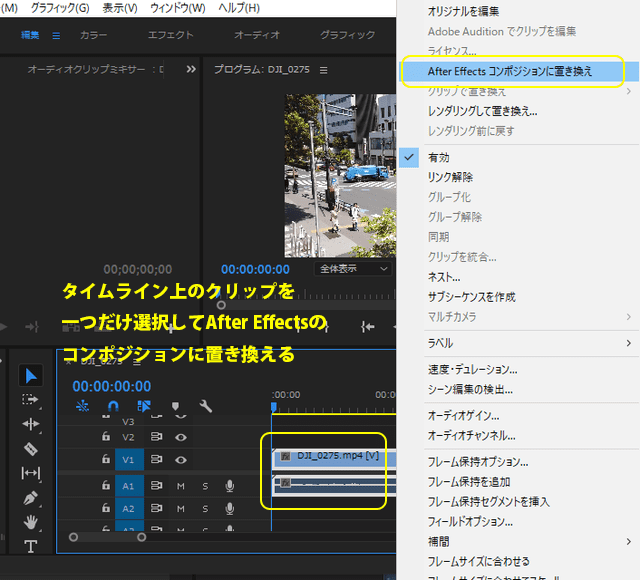The width and height of the screenshot is (640, 580).
Task: Select the DJI_0275.mp4 [V] video clip
Action: tap(334, 458)
